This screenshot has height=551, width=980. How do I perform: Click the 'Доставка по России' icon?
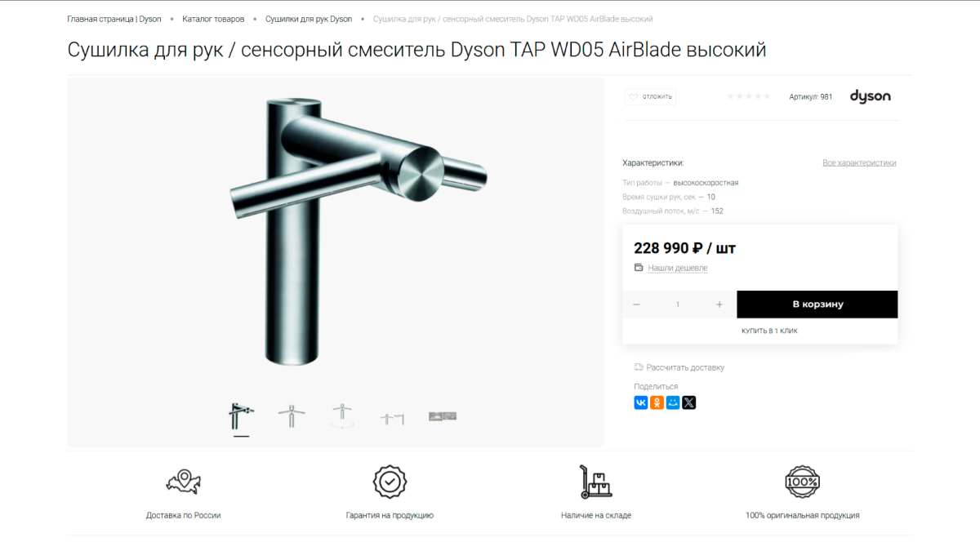(183, 482)
